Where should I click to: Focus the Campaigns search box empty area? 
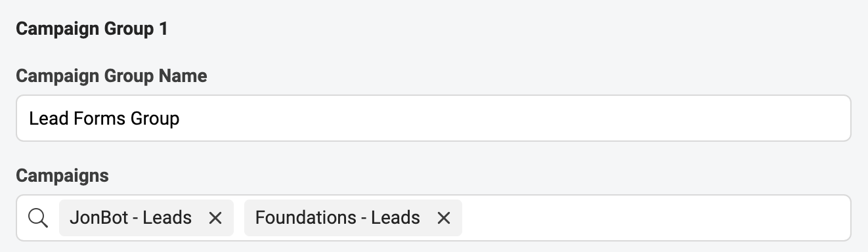pos(657,218)
